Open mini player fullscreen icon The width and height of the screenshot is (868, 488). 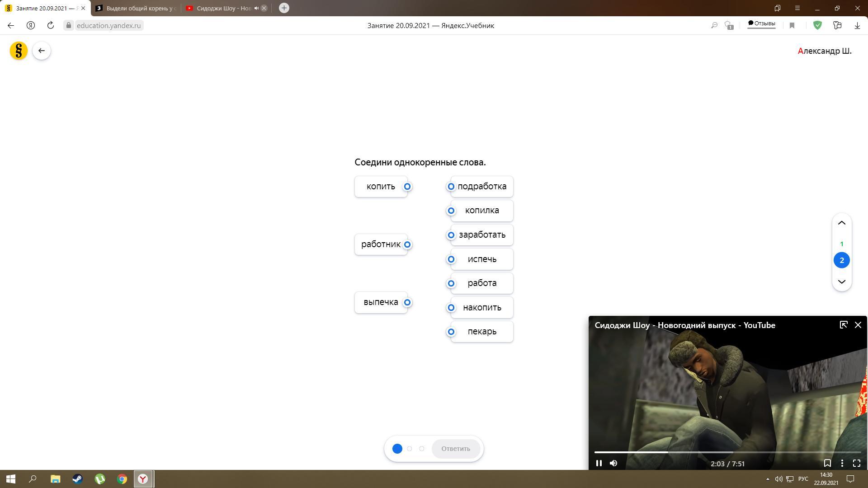(x=856, y=463)
